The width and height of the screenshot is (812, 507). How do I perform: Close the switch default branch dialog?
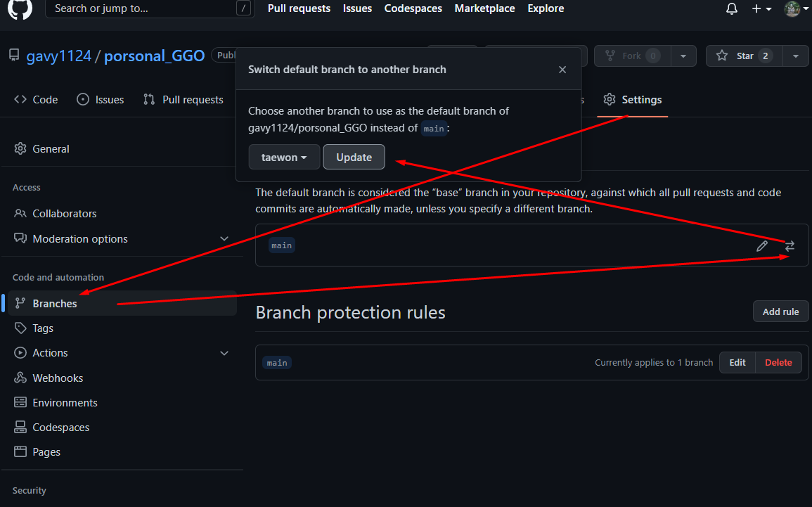(562, 70)
